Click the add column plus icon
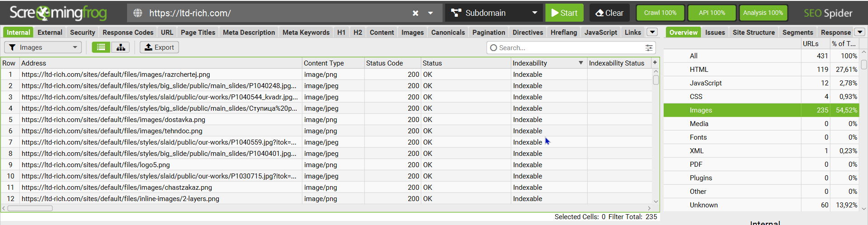 click(655, 63)
